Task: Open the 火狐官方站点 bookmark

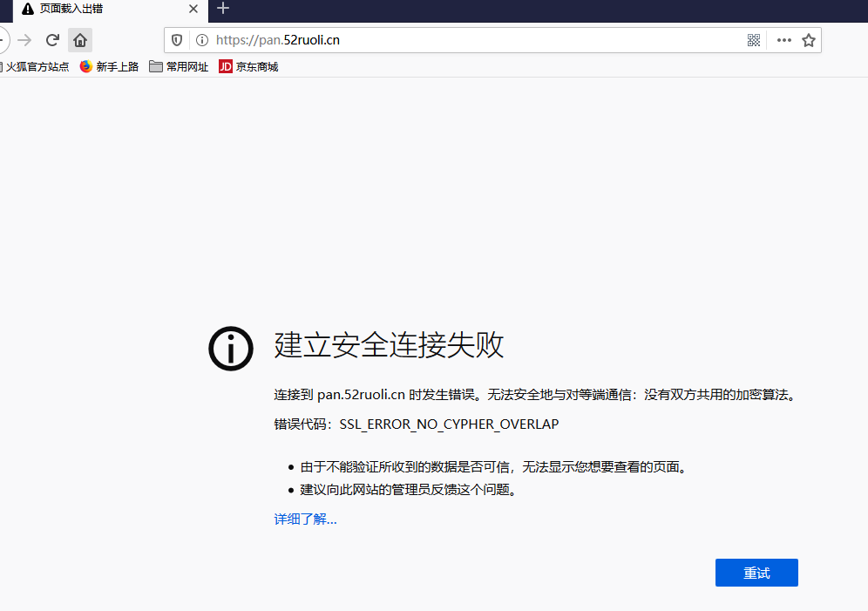Action: [37, 66]
